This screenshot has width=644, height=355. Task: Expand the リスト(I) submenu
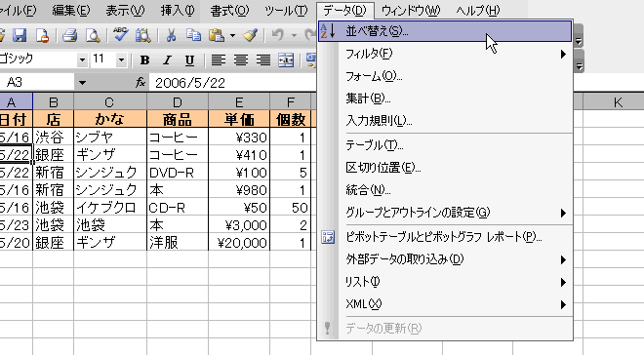[445, 282]
